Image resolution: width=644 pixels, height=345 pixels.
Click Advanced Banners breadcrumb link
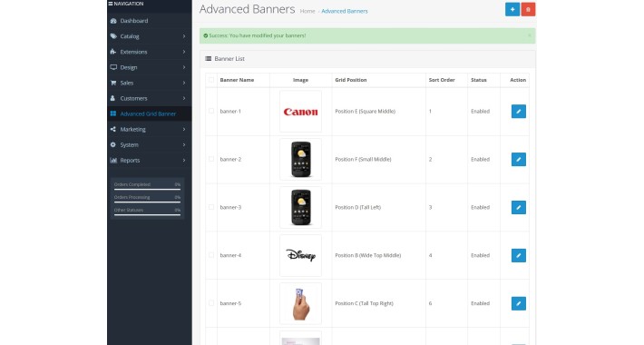click(344, 11)
